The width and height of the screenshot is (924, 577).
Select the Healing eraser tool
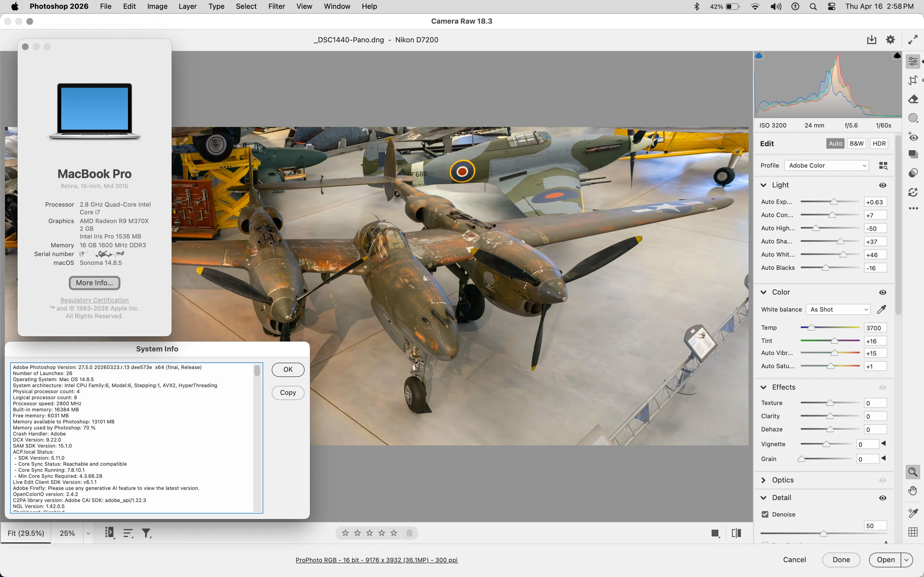[912, 99]
